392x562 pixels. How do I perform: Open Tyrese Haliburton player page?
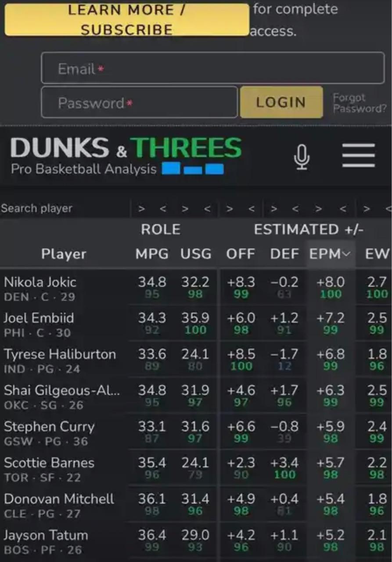tap(60, 354)
